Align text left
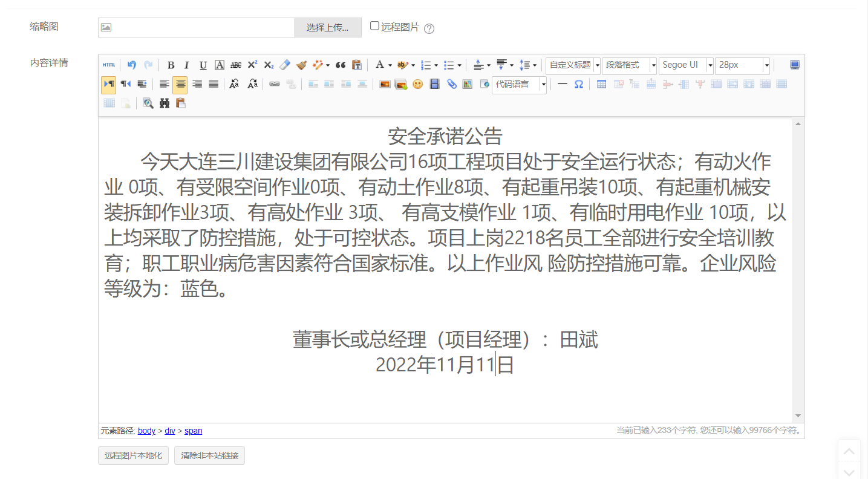The image size is (868, 479). [x=164, y=84]
